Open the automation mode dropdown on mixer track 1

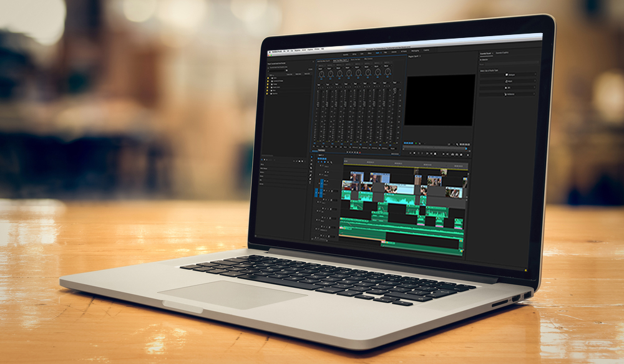(x=319, y=69)
